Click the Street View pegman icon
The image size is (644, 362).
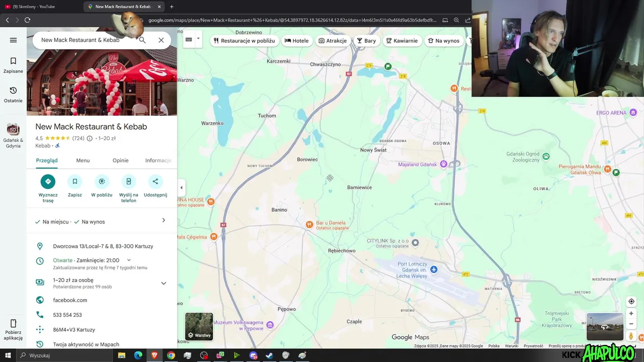(631, 336)
